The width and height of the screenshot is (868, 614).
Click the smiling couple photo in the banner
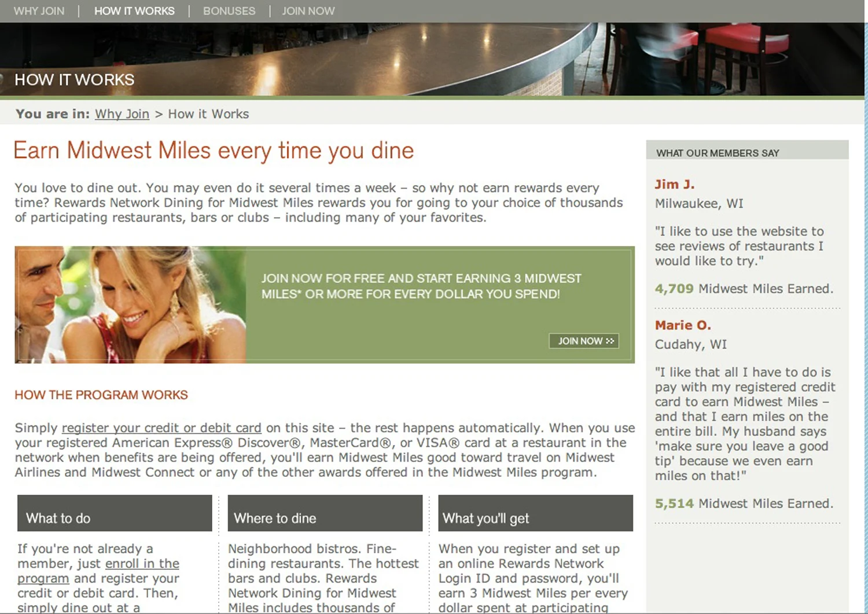131,305
